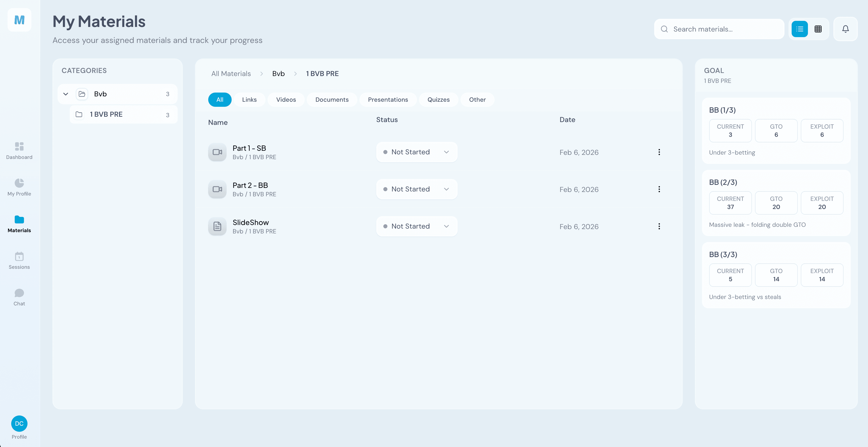868x447 pixels.
Task: Select the Videos filter tab
Action: pyautogui.click(x=286, y=100)
